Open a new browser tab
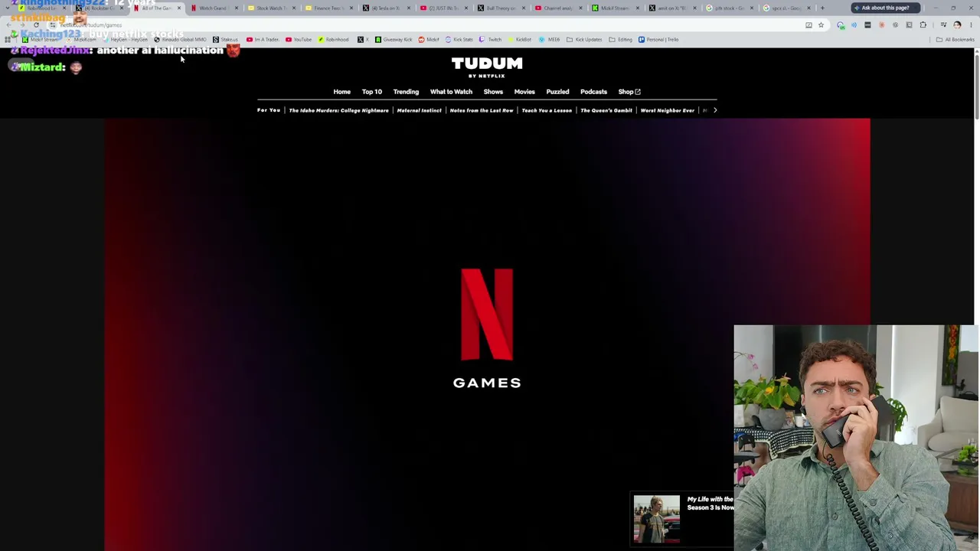 (822, 8)
